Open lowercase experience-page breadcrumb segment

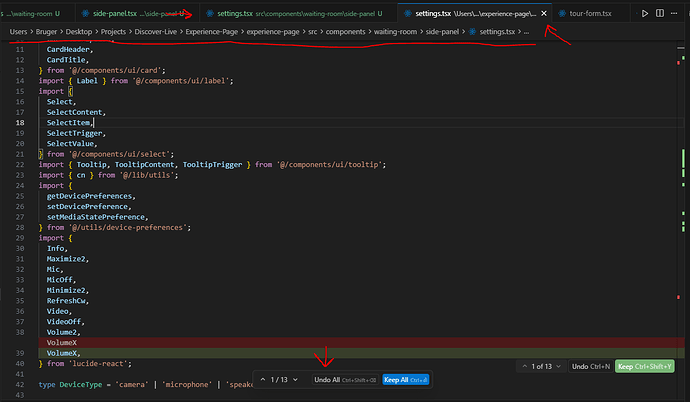click(273, 32)
